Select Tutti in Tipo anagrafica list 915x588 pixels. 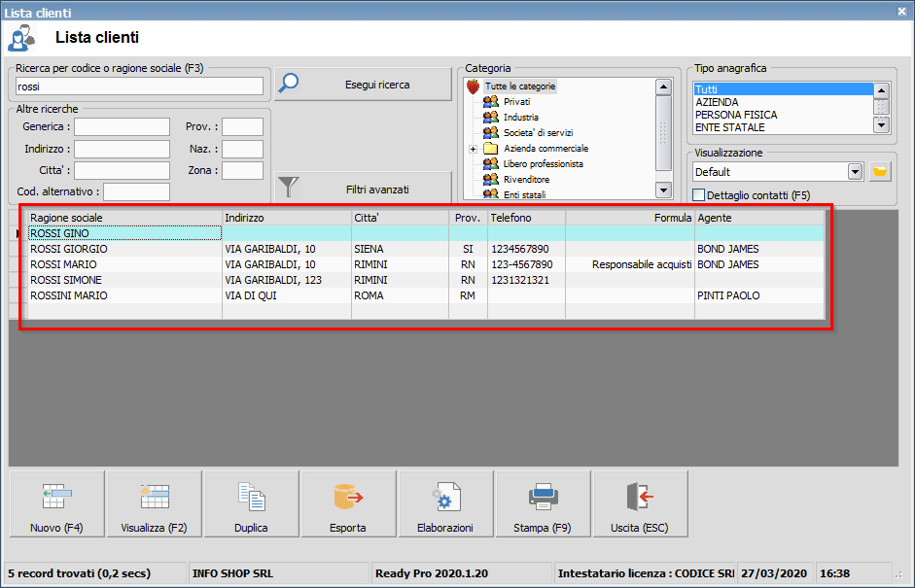(783, 89)
